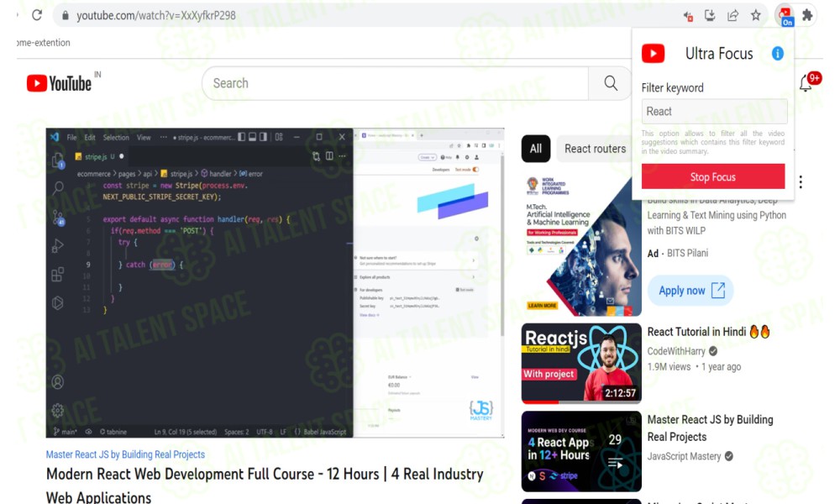Click the VS Code Run and Debug icon
Screen dimensions: 840x504
pyautogui.click(x=58, y=246)
